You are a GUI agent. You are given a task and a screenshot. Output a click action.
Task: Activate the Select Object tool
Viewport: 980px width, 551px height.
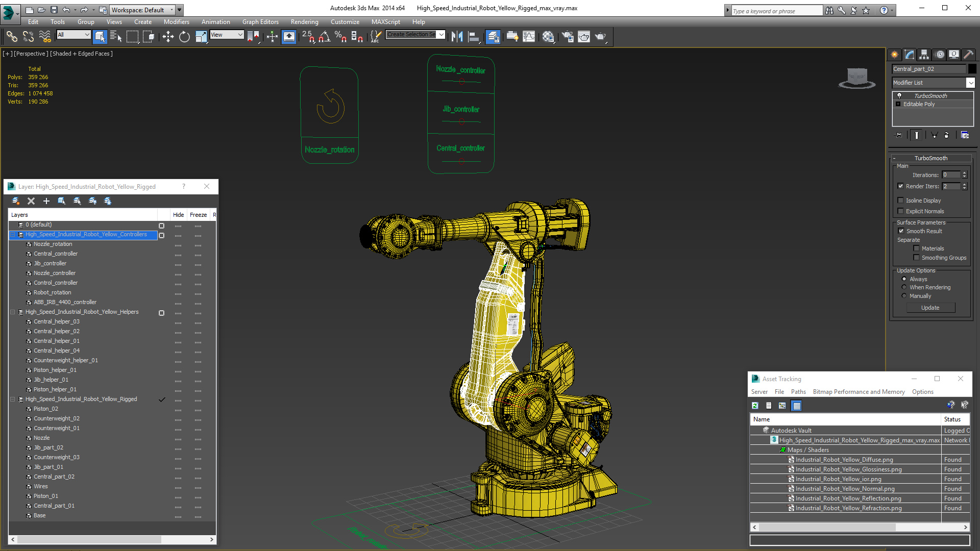click(100, 36)
